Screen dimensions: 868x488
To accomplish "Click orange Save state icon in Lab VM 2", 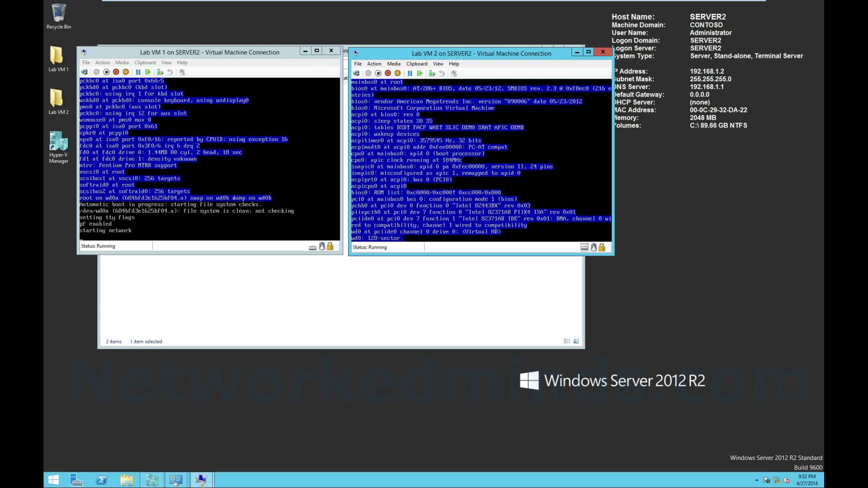I will (x=398, y=73).
